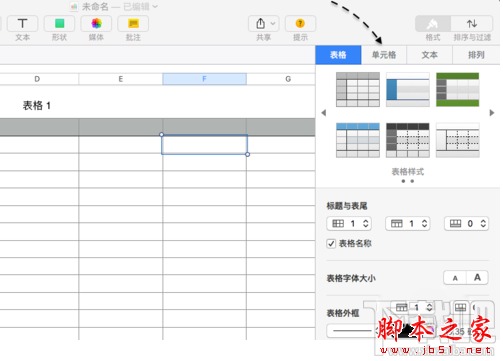Open the table outline line style dropdown

coord(352,331)
